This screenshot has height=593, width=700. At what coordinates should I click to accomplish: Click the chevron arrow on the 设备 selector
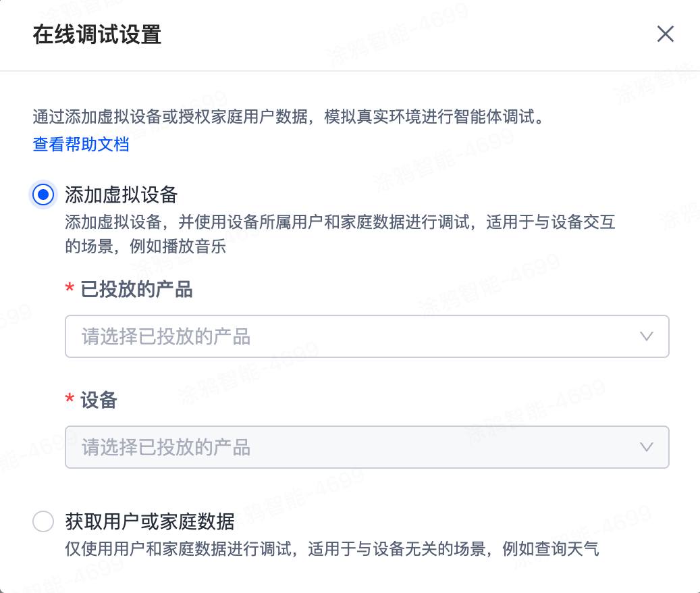pos(647,447)
